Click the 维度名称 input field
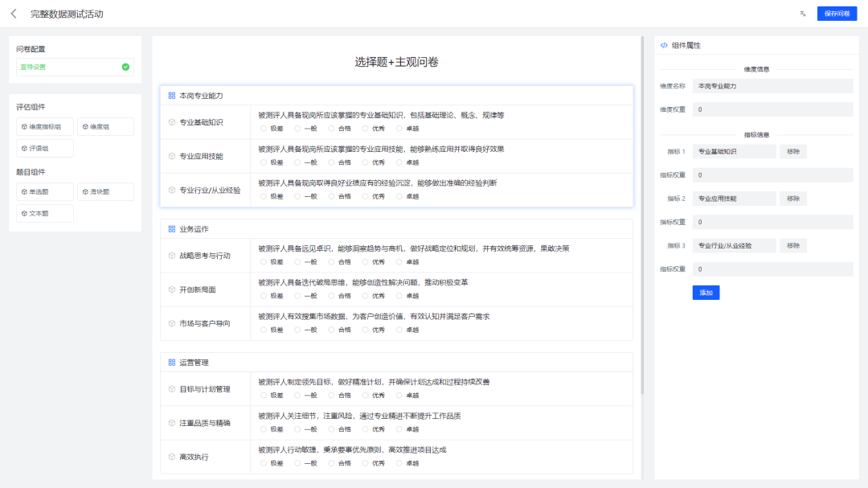868x488 pixels. click(x=773, y=85)
